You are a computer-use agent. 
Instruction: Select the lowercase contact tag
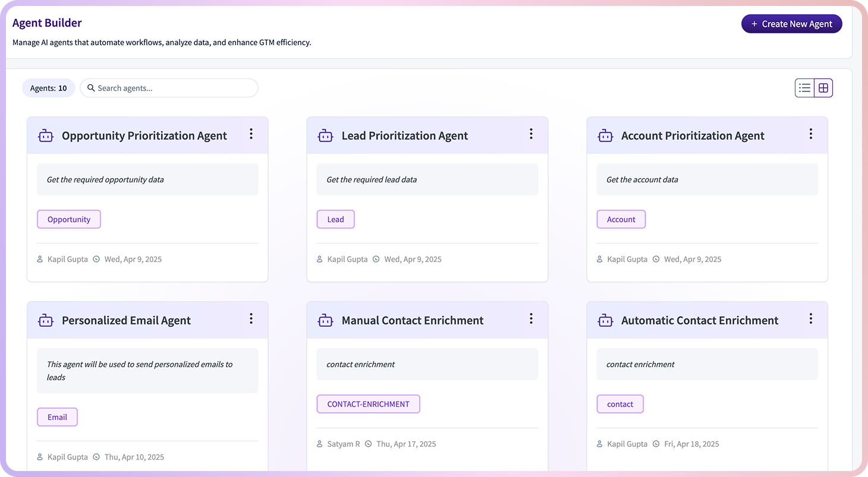tap(620, 404)
